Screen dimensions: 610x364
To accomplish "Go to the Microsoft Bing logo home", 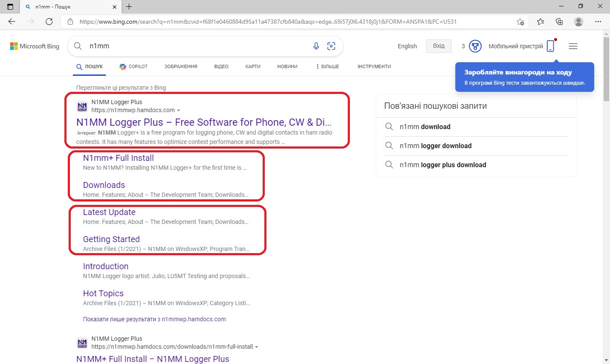I will point(35,46).
